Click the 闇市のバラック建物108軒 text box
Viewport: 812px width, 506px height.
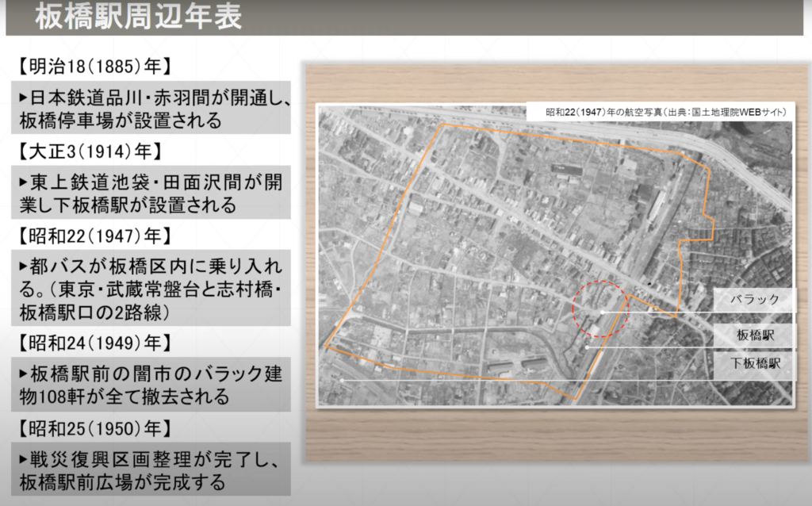tap(151, 385)
